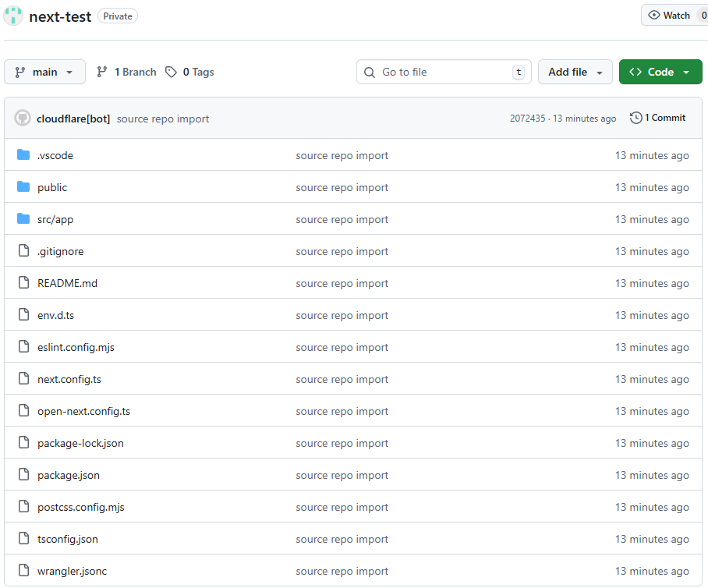Click 13 minutes ago in public row
This screenshot has height=588, width=708.
pos(652,187)
